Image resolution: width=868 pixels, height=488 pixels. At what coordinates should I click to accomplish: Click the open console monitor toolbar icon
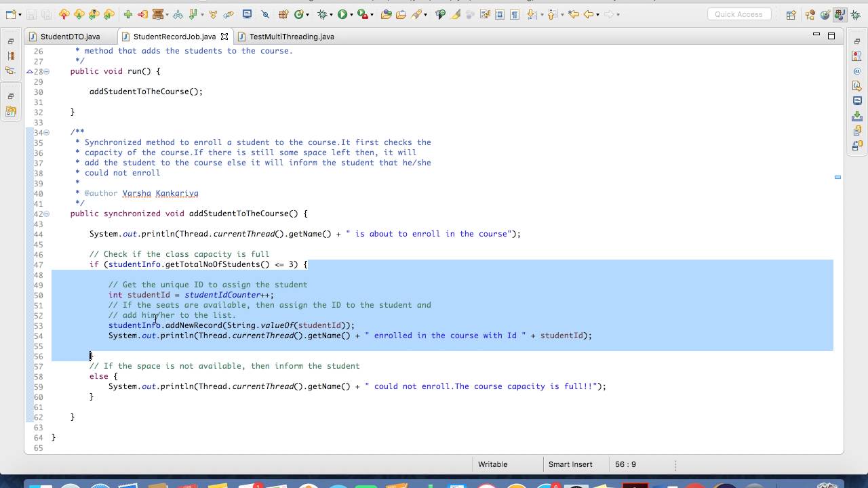point(247,14)
